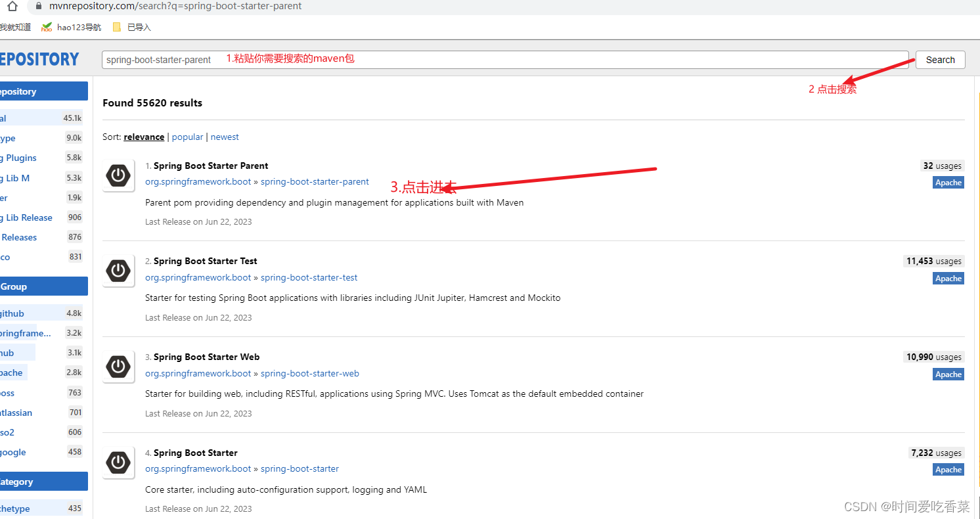980x519 pixels.
Task: Focus the Maven search input field
Action: [505, 60]
